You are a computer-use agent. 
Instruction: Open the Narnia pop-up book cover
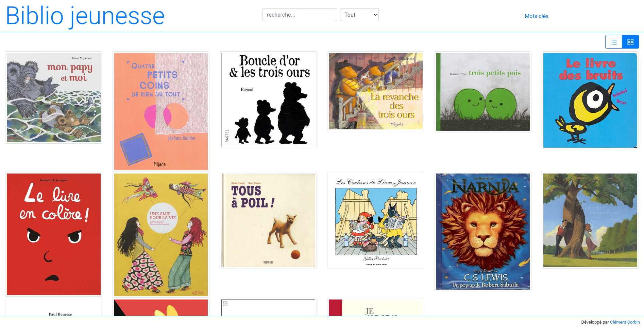click(483, 232)
